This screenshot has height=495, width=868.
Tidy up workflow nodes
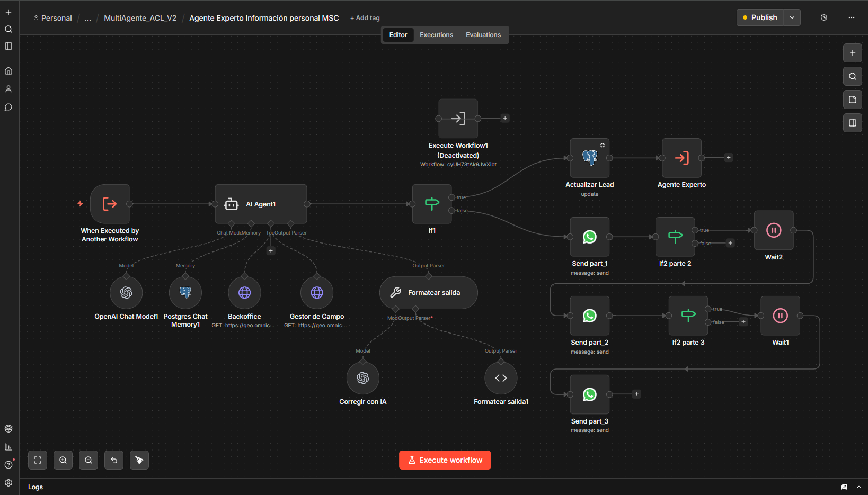(139, 460)
